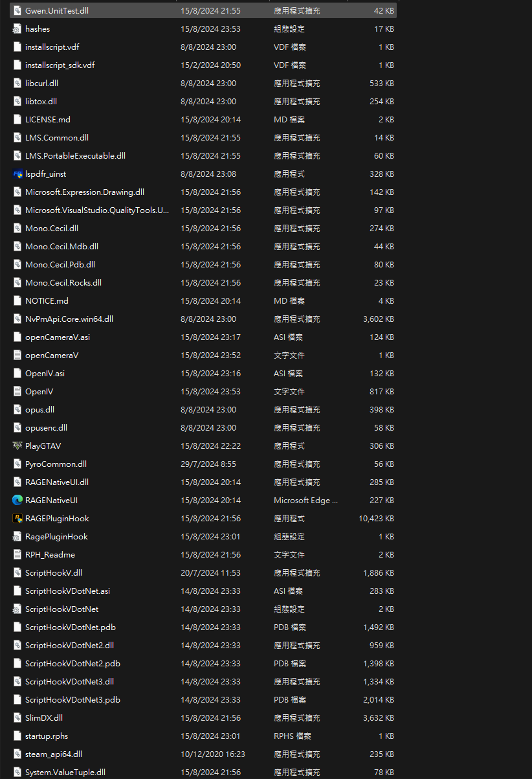
Task: Click the opus.dll file icon
Action: point(18,410)
